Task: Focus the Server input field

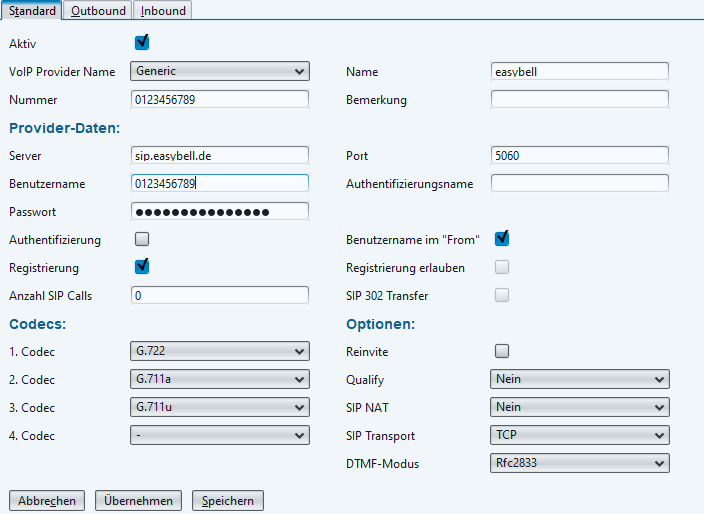Action: coord(220,155)
